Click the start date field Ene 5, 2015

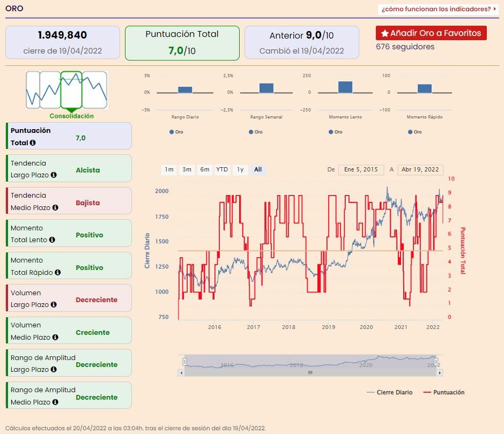361,170
